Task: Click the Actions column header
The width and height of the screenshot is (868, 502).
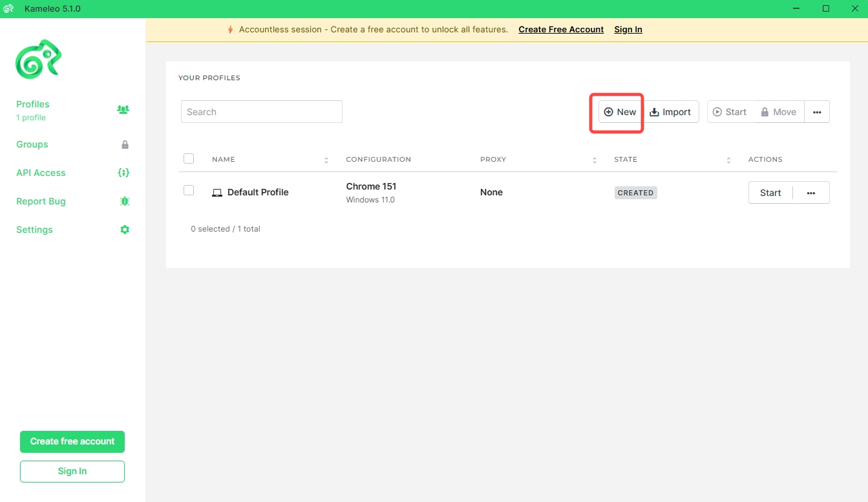Action: (x=765, y=159)
